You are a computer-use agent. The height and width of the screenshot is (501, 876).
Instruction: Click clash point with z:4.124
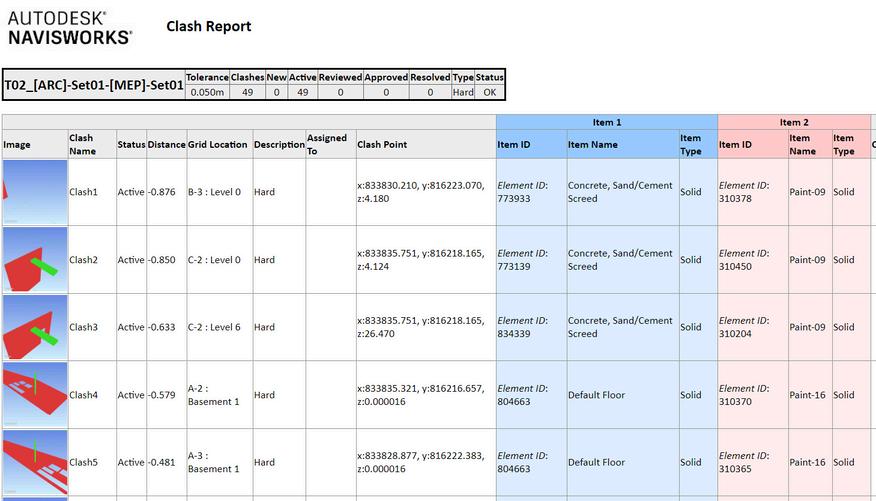click(x=421, y=260)
